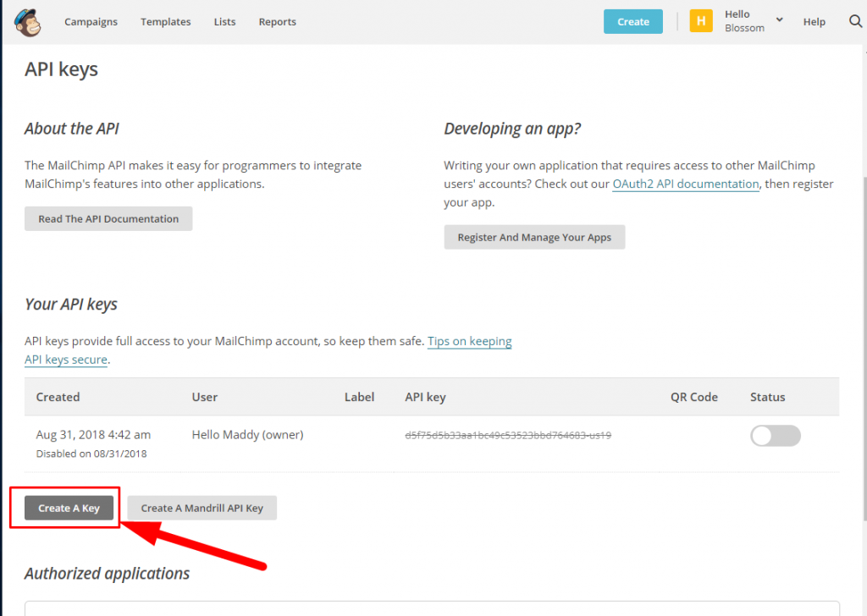This screenshot has width=867, height=616.
Task: Open the Templates menu
Action: pos(165,22)
